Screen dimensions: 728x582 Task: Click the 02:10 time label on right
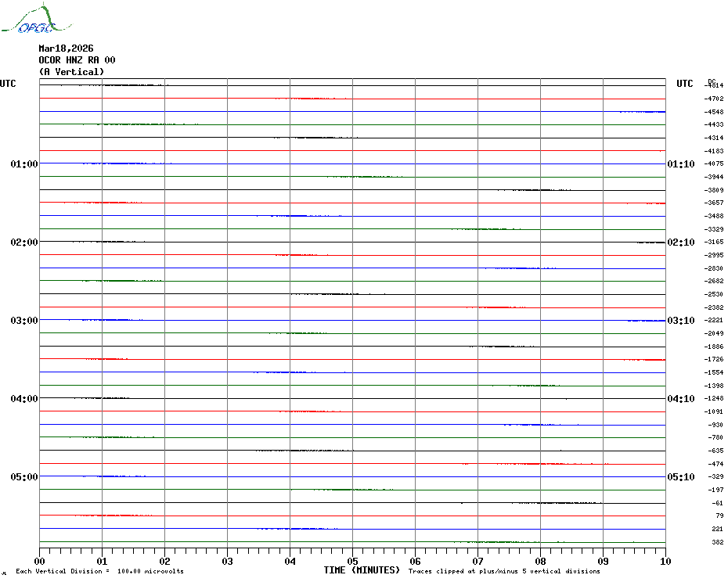click(x=680, y=242)
